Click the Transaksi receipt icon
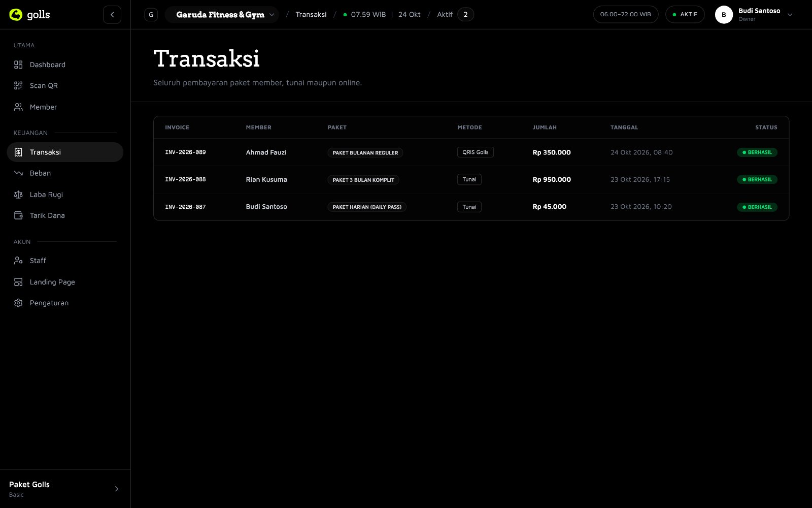Screen dimensions: 812x508 click(18, 152)
